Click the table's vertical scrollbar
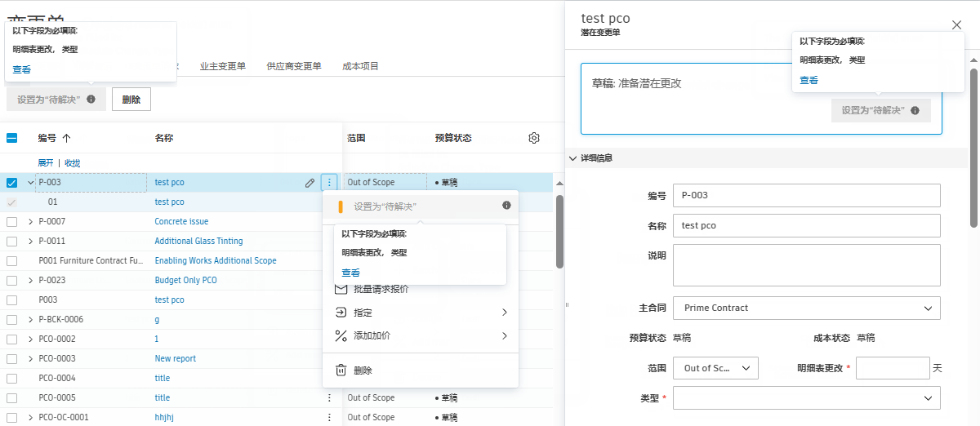Image resolution: width=980 pixels, height=426 pixels. pos(559,231)
